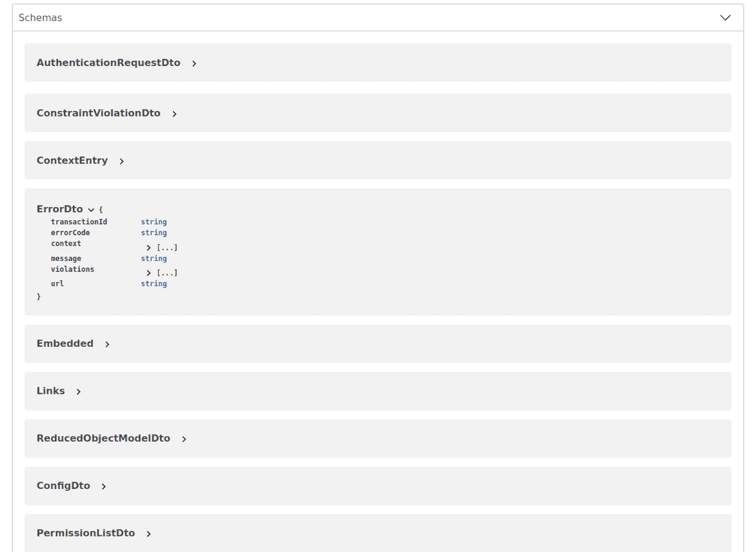Collapse the entire Schemas section
The image size is (756, 552).
coord(725,17)
